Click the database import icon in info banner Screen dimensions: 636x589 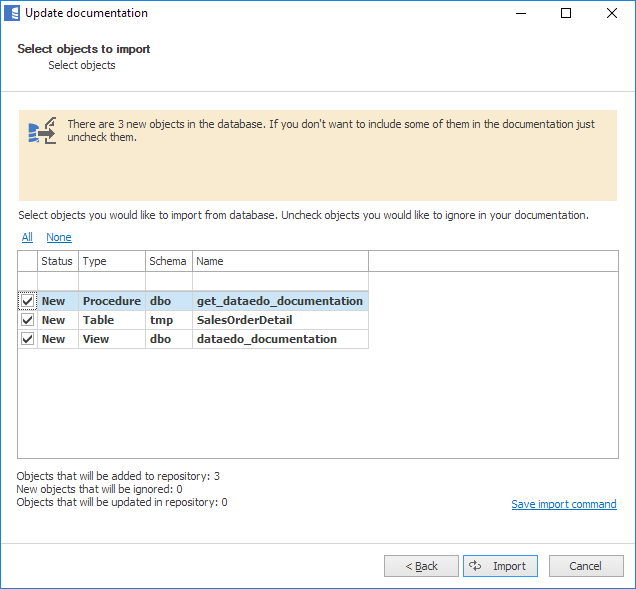[x=42, y=131]
